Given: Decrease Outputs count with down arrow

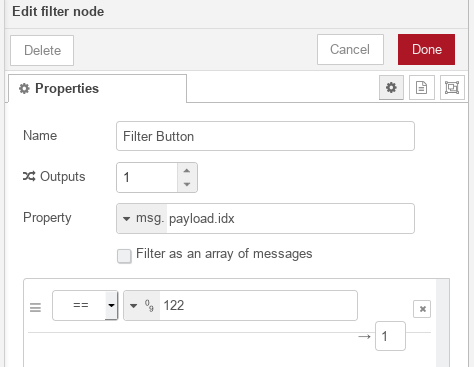Looking at the screenshot, I should [187, 184].
